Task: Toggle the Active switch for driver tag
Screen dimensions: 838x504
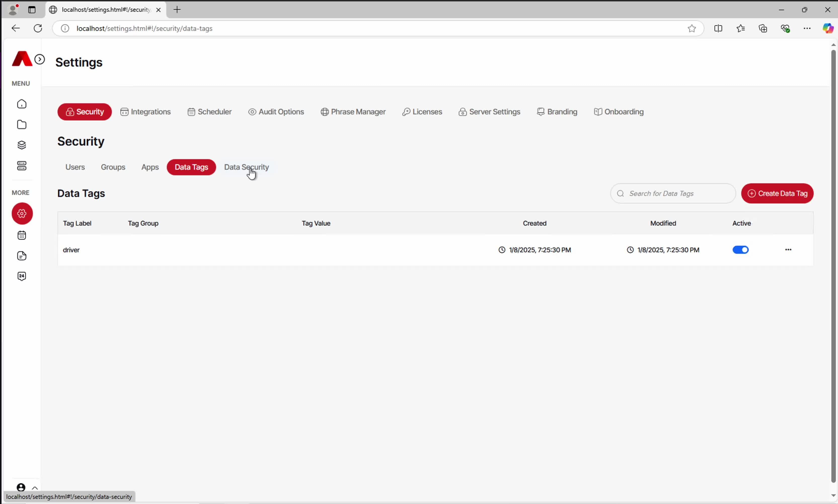Action: click(x=740, y=250)
